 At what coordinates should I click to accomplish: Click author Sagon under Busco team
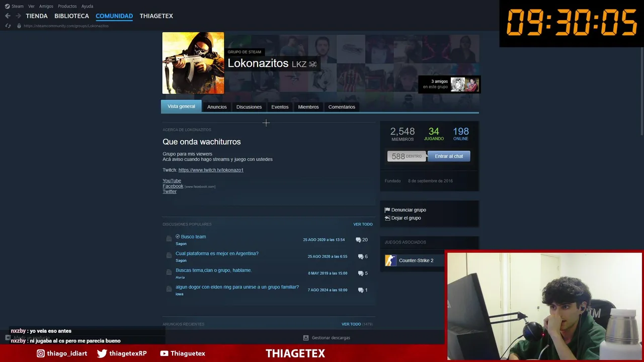pos(181,244)
